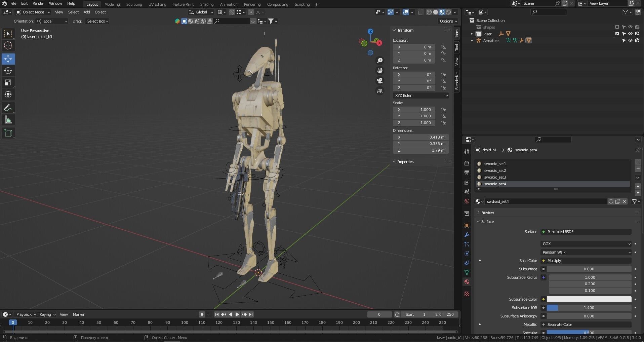Lock the Scale Y value
Viewport: 644px width, 342px height.
(444, 116)
